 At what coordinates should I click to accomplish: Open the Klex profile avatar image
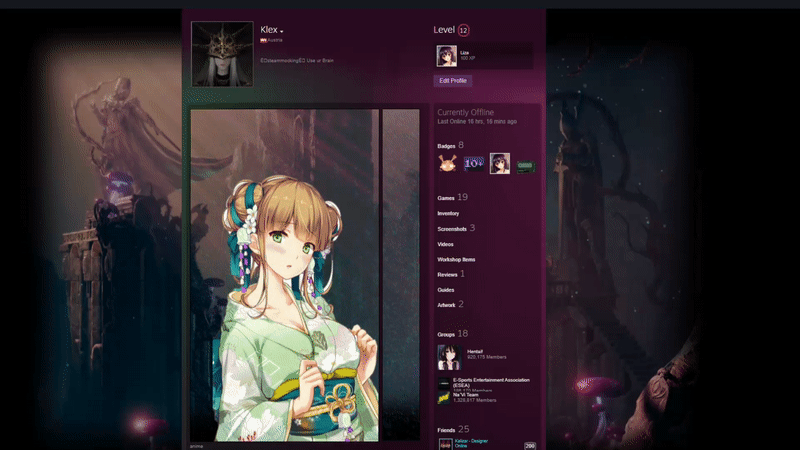tap(222, 54)
